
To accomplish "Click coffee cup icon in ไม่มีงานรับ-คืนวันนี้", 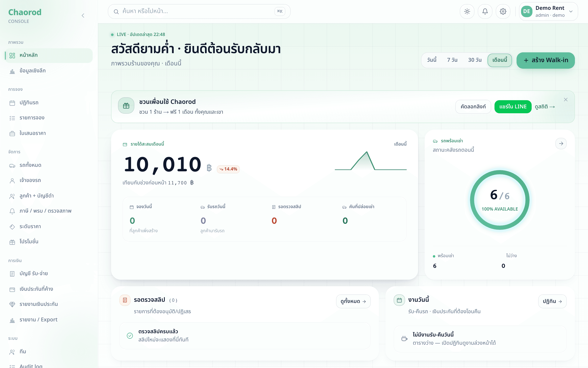I will click(404, 339).
